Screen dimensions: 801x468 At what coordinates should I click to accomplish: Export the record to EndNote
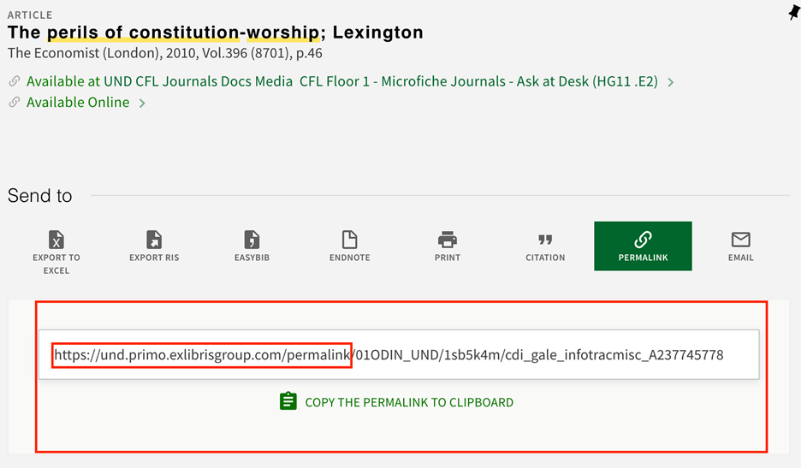coord(349,246)
